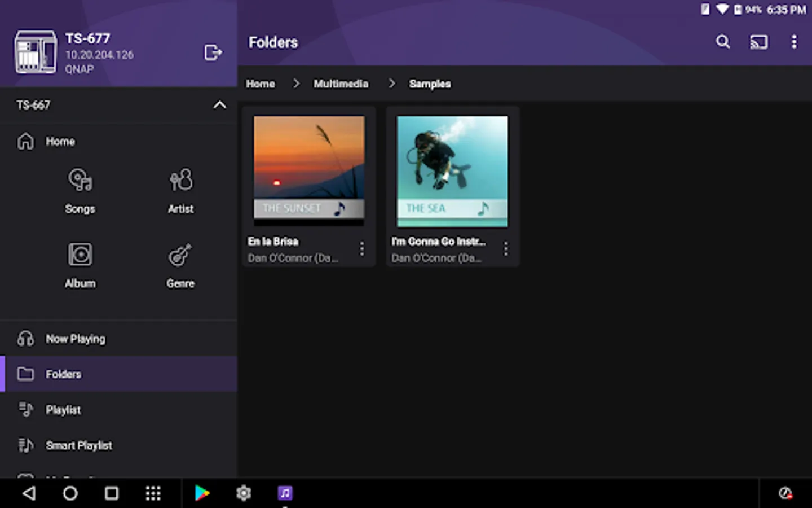The height and width of the screenshot is (508, 812).
Task: Launch Google Play Store from taskbar
Action: point(202,493)
